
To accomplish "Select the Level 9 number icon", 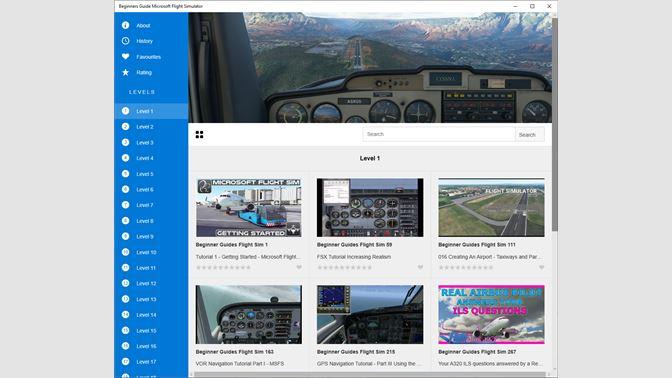I will click(x=125, y=236).
